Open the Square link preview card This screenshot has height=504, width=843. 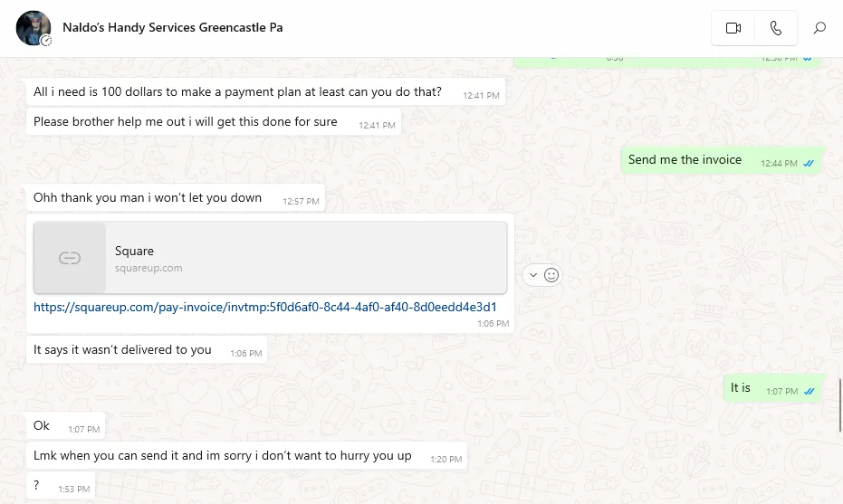270,258
